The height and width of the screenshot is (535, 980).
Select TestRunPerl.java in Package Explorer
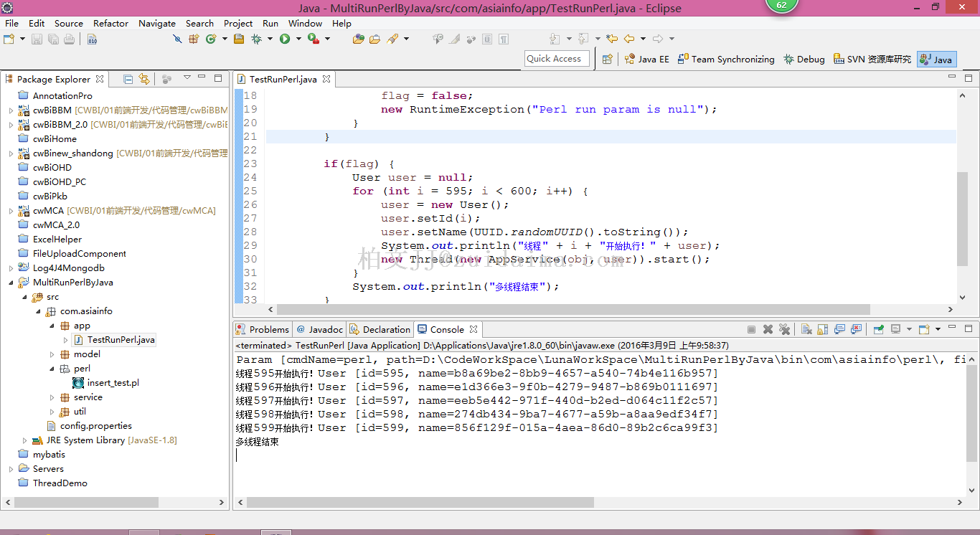[x=115, y=340]
